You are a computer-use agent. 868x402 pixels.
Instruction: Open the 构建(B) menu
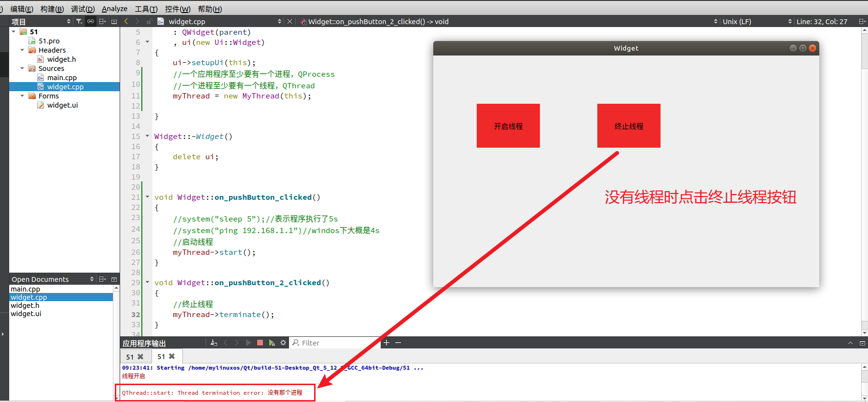point(52,9)
